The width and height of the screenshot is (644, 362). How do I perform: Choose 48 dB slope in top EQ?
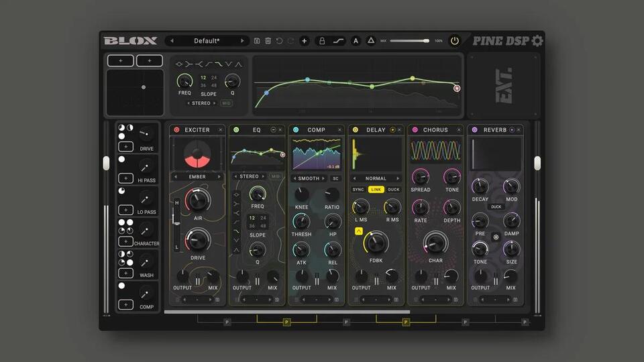pyautogui.click(x=214, y=85)
